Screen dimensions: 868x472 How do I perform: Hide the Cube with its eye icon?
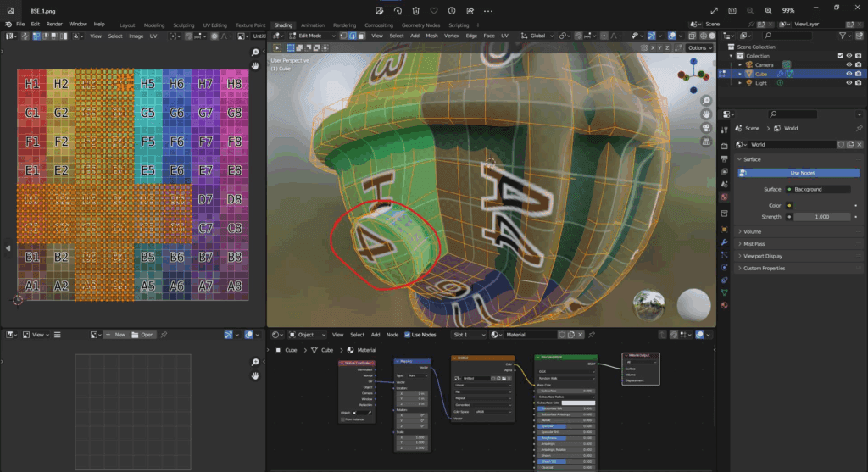click(849, 74)
